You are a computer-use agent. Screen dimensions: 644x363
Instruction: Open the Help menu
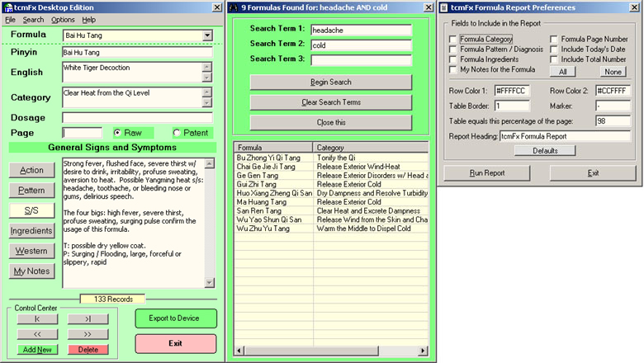pyautogui.click(x=88, y=20)
